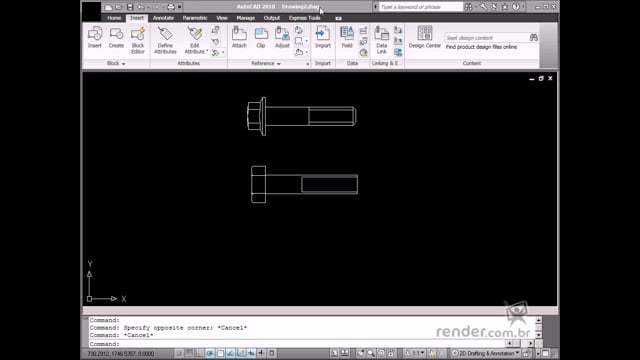Click minimize ribbon button beside Express Tools
640x360 pixels.
click(x=338, y=18)
